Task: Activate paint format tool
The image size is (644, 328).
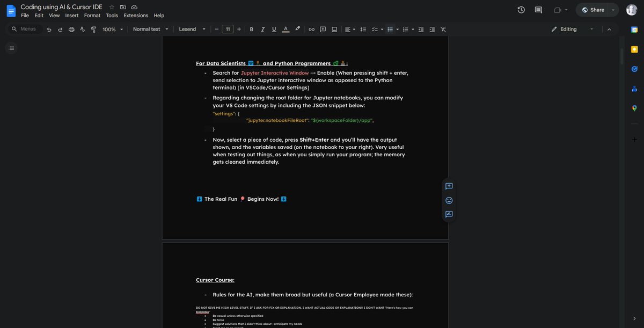Action: tap(94, 30)
